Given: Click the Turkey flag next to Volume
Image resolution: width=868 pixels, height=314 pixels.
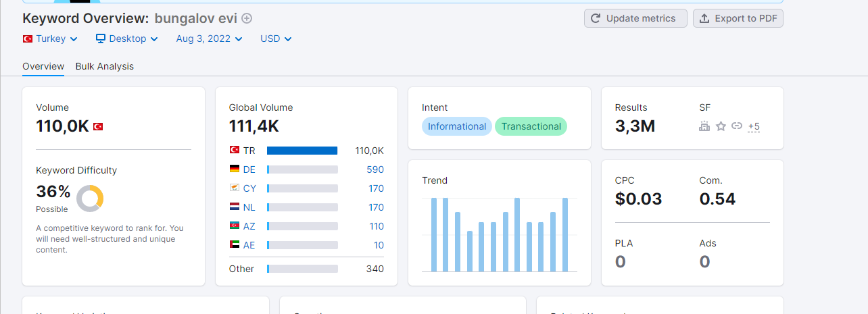Looking at the screenshot, I should (98, 126).
